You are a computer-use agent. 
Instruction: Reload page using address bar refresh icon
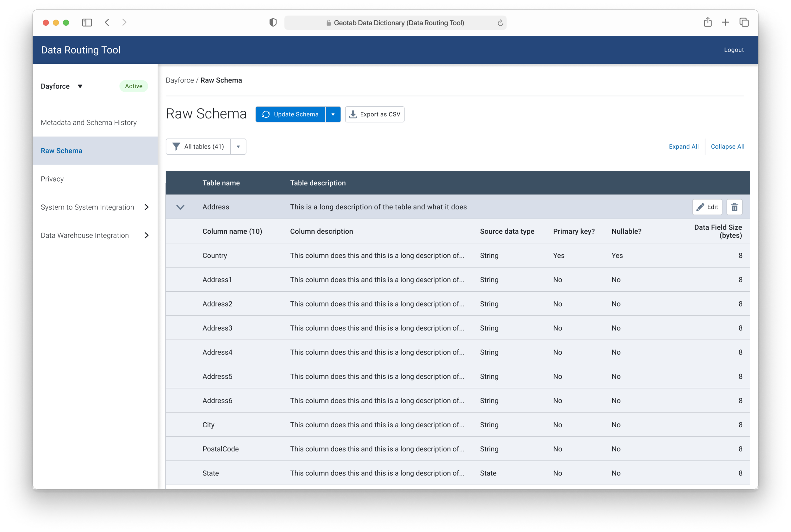(500, 23)
